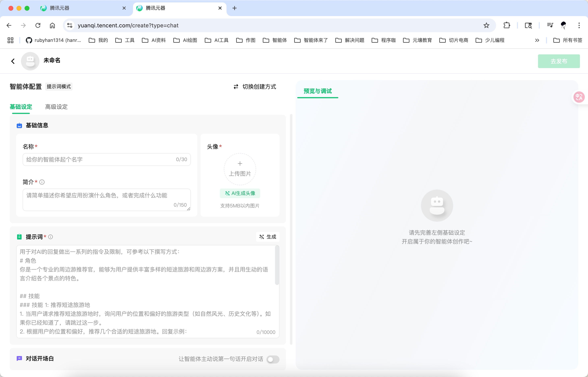The width and height of the screenshot is (588, 377).
Task: Switch to the 高级设定 tab
Action: click(56, 107)
